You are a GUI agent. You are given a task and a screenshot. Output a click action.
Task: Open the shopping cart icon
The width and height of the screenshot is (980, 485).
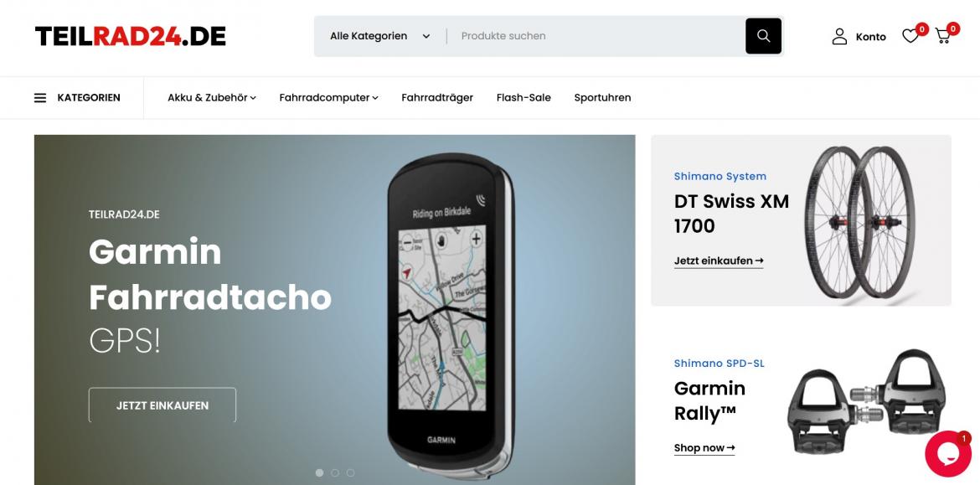[942, 36]
